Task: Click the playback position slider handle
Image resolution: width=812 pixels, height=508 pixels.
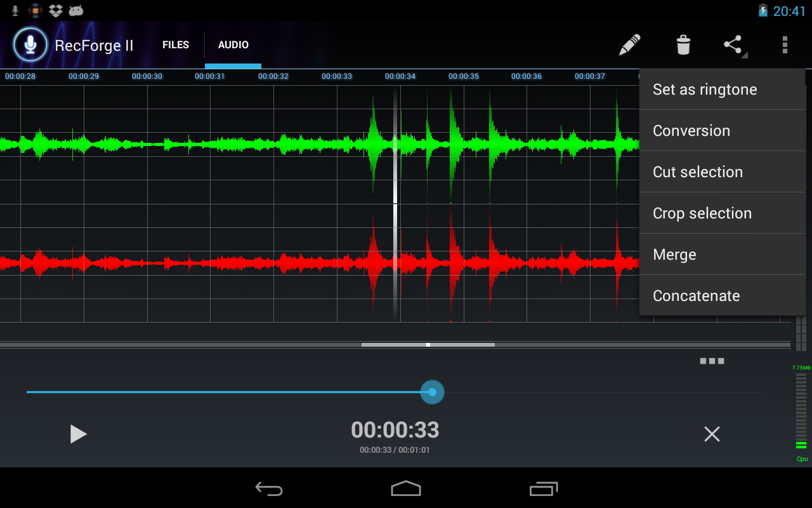Action: 432,392
